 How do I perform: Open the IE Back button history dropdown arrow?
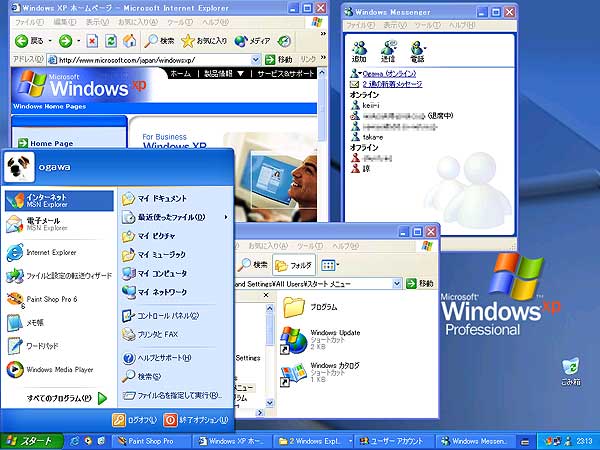click(x=50, y=41)
